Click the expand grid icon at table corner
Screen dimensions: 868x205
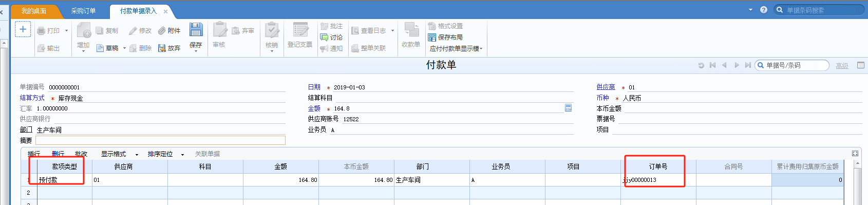[855, 154]
